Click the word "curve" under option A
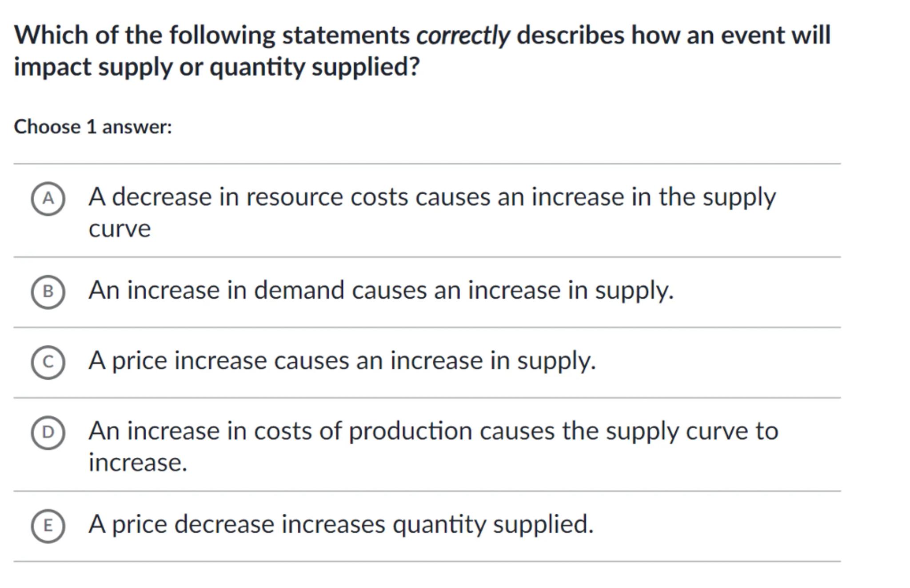The width and height of the screenshot is (910, 588). click(120, 229)
